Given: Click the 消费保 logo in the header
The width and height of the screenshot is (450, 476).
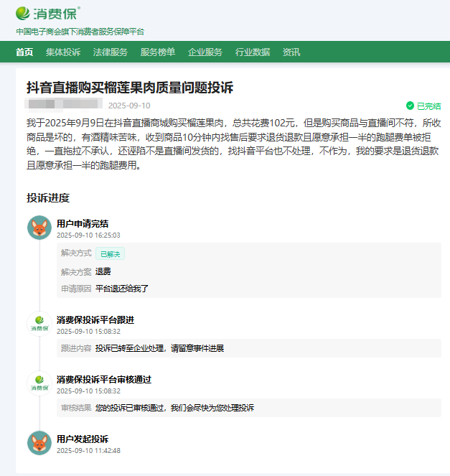Looking at the screenshot, I should (48, 14).
